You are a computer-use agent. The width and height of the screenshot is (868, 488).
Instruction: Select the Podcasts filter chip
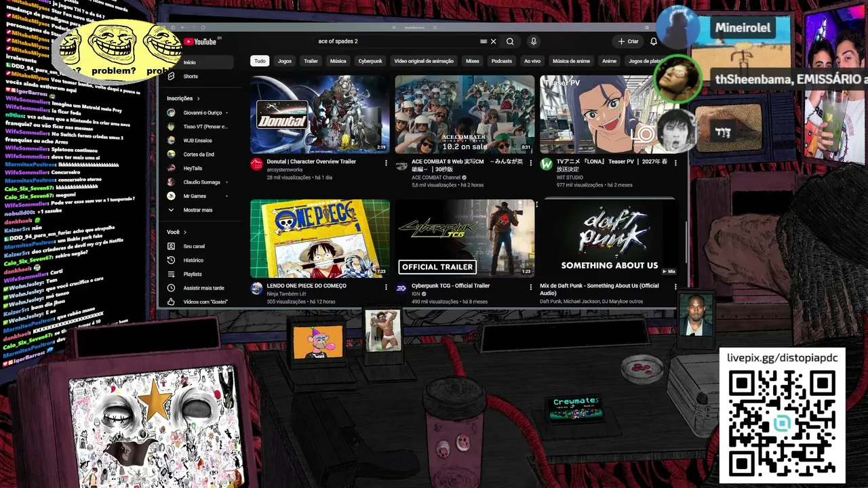(x=502, y=61)
